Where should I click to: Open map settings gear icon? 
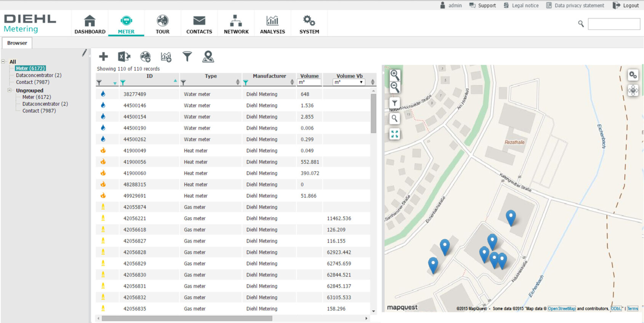[x=633, y=75]
